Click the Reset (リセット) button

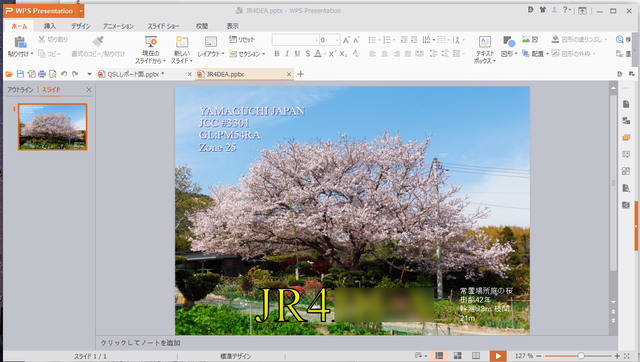(242, 39)
